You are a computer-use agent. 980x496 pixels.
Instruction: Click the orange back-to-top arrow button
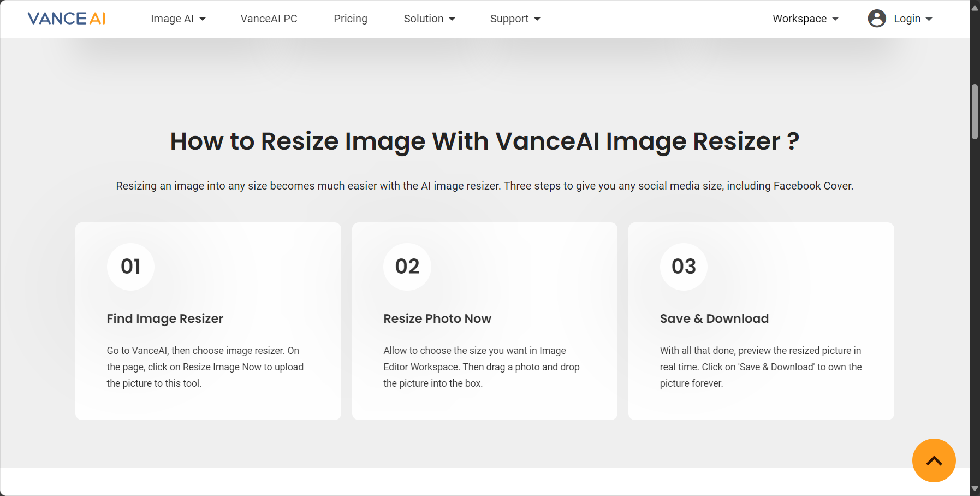pyautogui.click(x=934, y=460)
